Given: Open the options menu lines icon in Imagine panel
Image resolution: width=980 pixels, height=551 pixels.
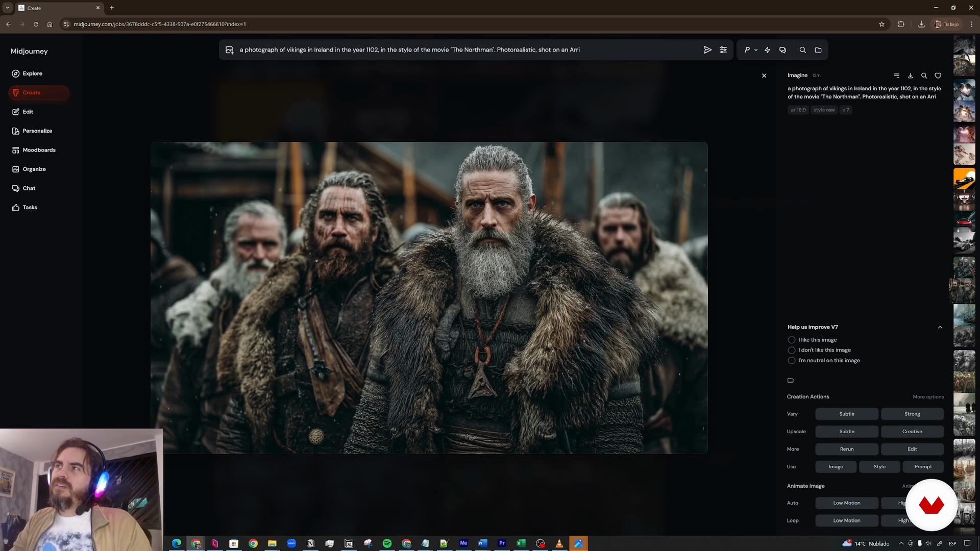Looking at the screenshot, I should 897,76.
